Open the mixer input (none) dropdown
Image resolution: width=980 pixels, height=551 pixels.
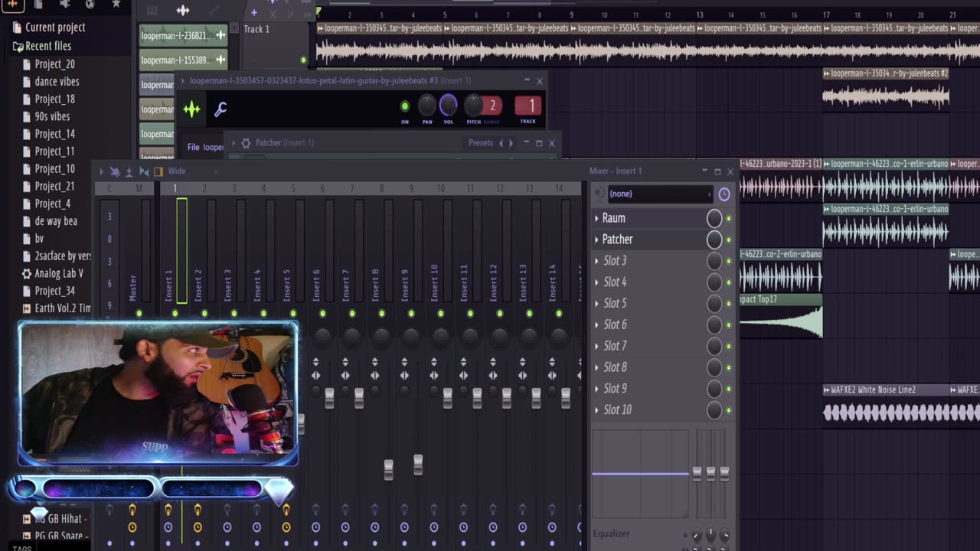coord(659,194)
